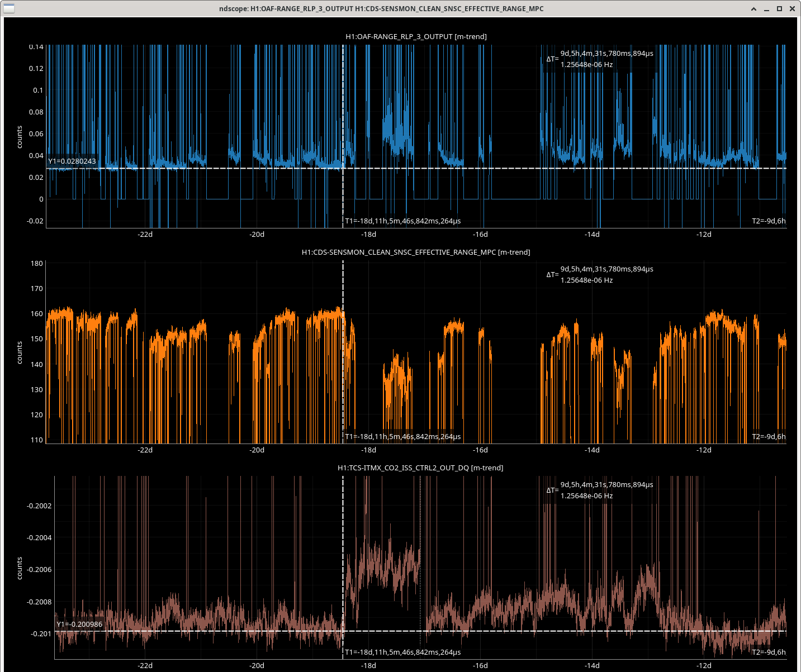Click the -18d tick on middle plot's time axis
801x672 pixels.
click(x=368, y=450)
